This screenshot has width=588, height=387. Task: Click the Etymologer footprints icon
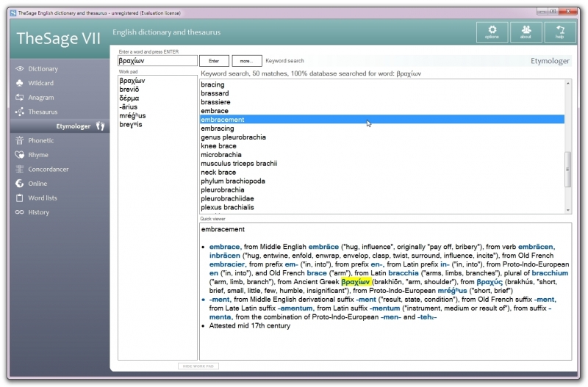[x=100, y=126]
